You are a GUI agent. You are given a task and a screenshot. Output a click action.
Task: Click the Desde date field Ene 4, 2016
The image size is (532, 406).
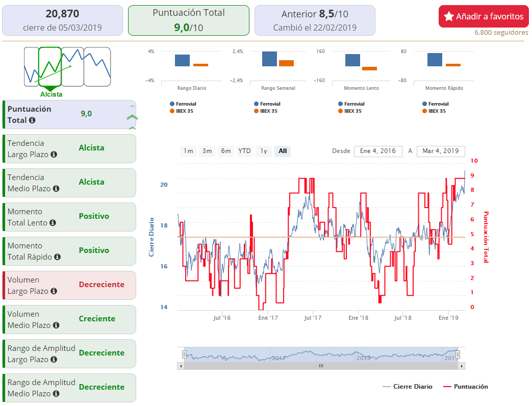click(x=378, y=151)
